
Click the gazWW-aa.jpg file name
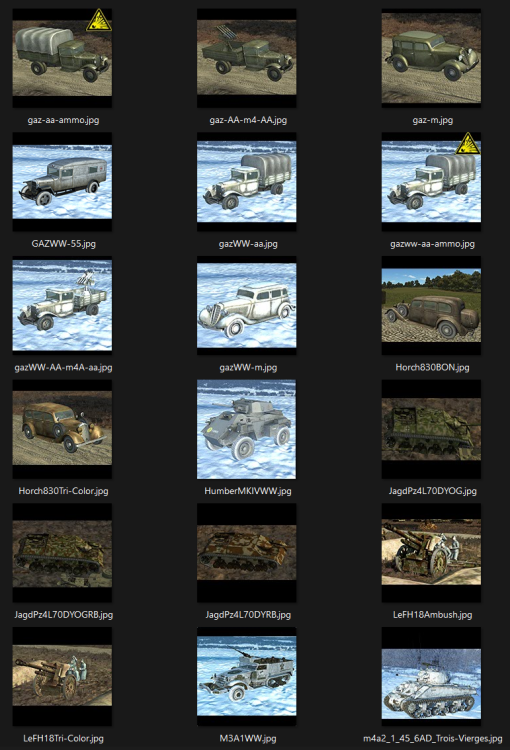pos(248,243)
